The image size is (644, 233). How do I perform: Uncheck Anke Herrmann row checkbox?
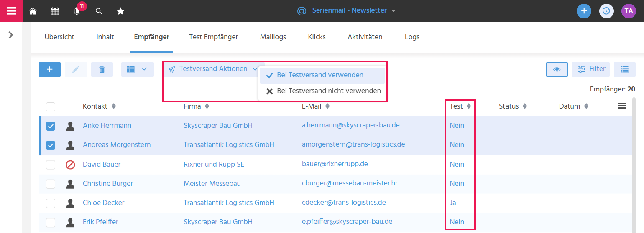click(x=51, y=126)
